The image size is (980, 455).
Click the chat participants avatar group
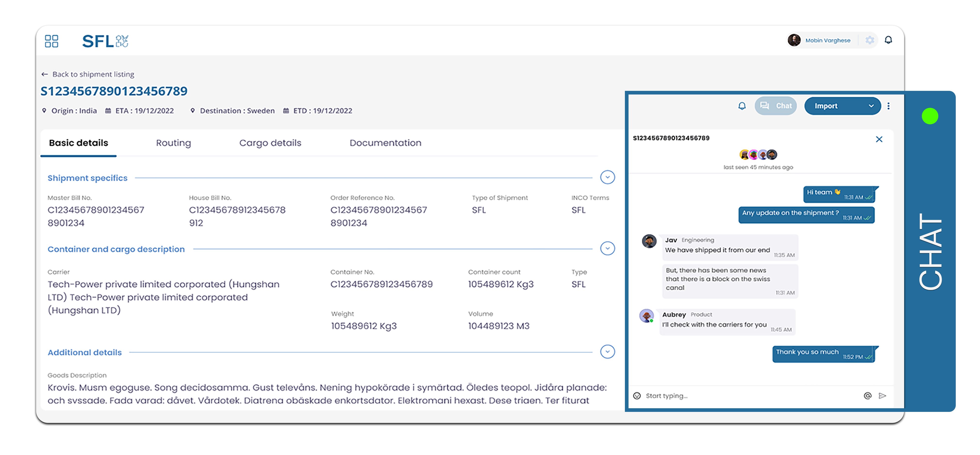coord(758,155)
